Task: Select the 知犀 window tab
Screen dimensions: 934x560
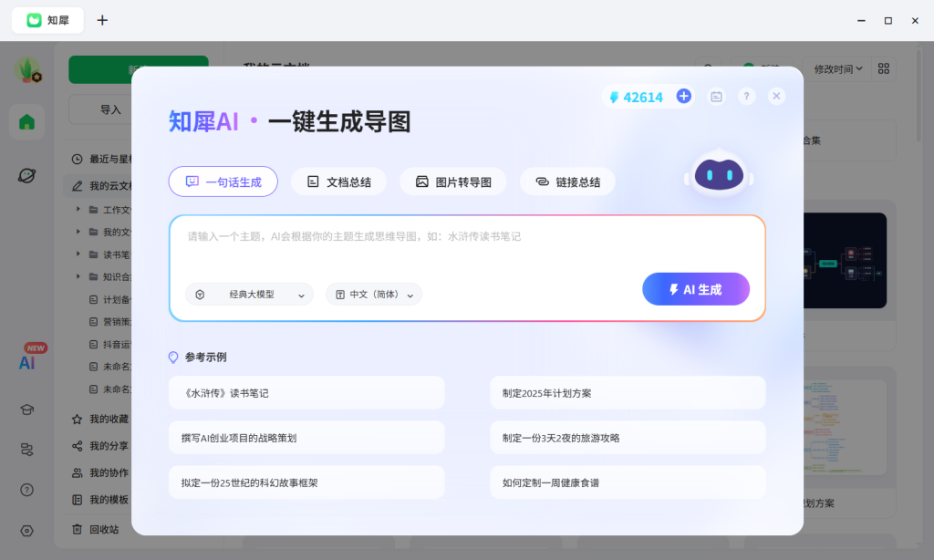Action: point(47,20)
